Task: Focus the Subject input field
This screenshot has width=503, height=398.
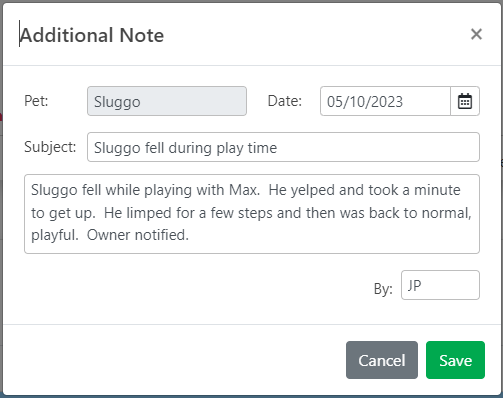Action: pos(283,147)
